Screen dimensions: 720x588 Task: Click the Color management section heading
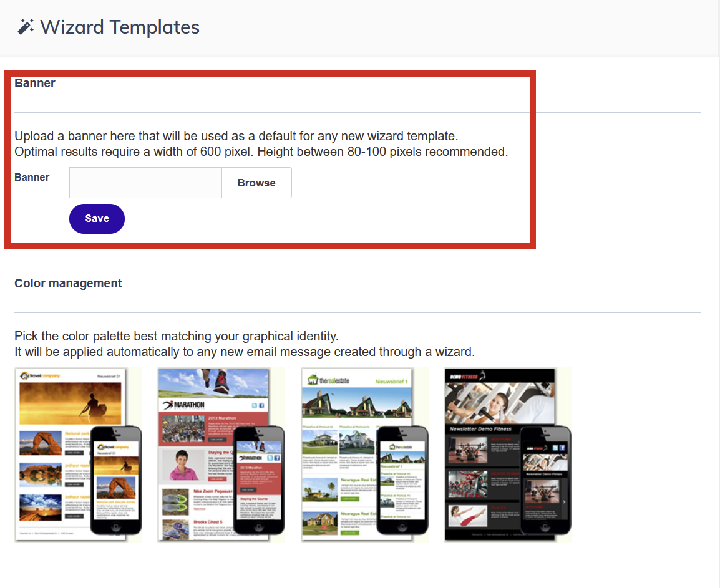coord(68,283)
